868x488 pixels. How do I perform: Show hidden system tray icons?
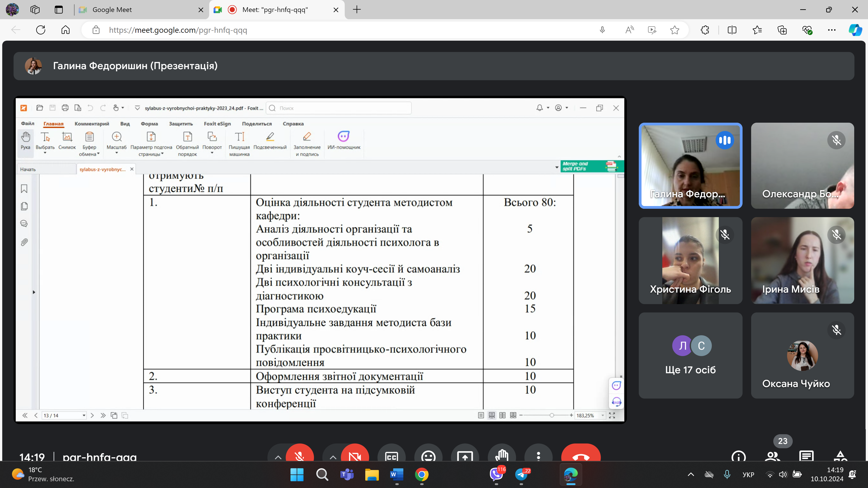click(691, 474)
